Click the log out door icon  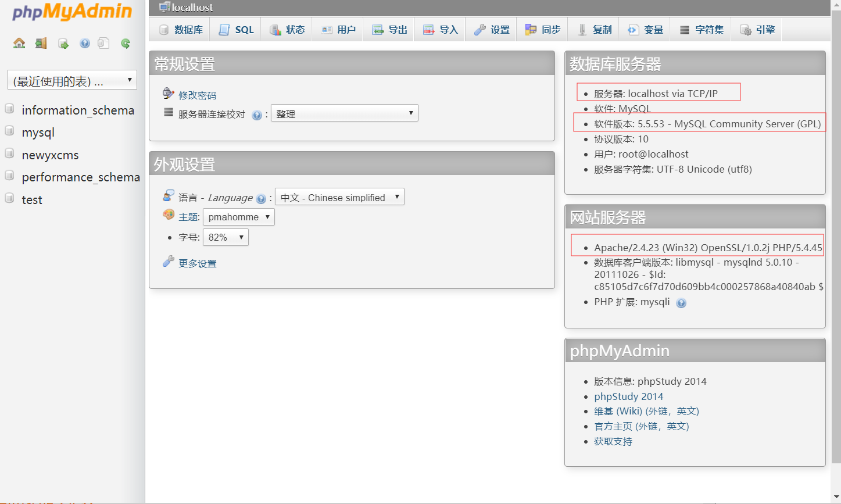point(41,43)
